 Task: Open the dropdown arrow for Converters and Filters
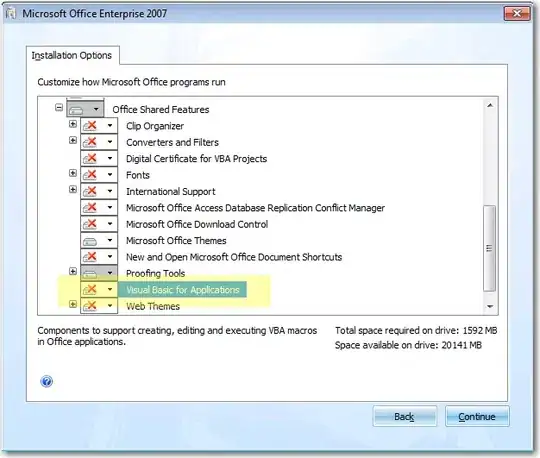pyautogui.click(x=110, y=142)
